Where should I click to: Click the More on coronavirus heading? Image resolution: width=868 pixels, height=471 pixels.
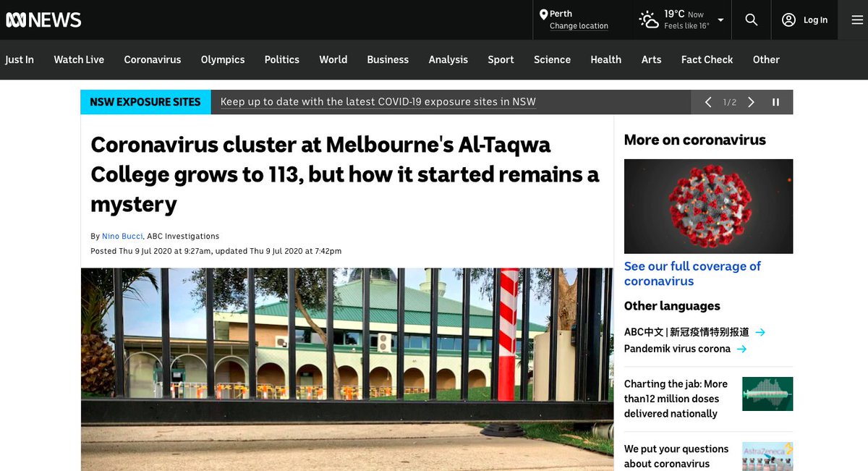tap(695, 140)
